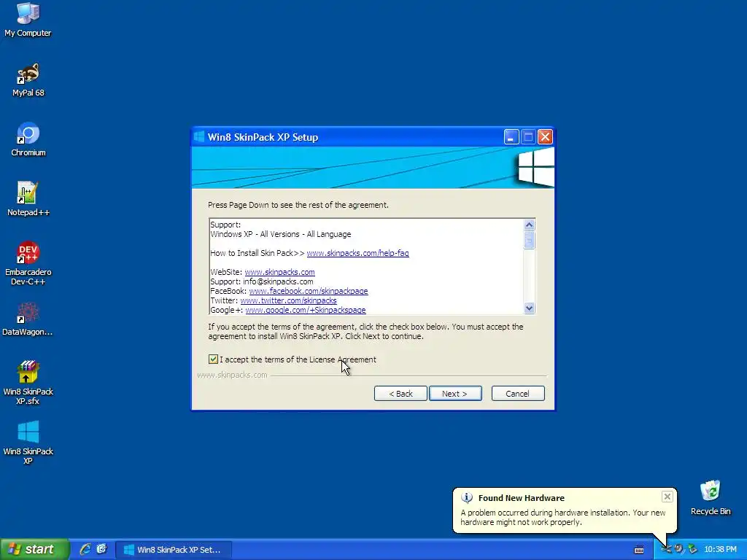Viewport: 747px width, 560px height.
Task: Select DataWagon desktop shortcut
Action: click(x=28, y=319)
